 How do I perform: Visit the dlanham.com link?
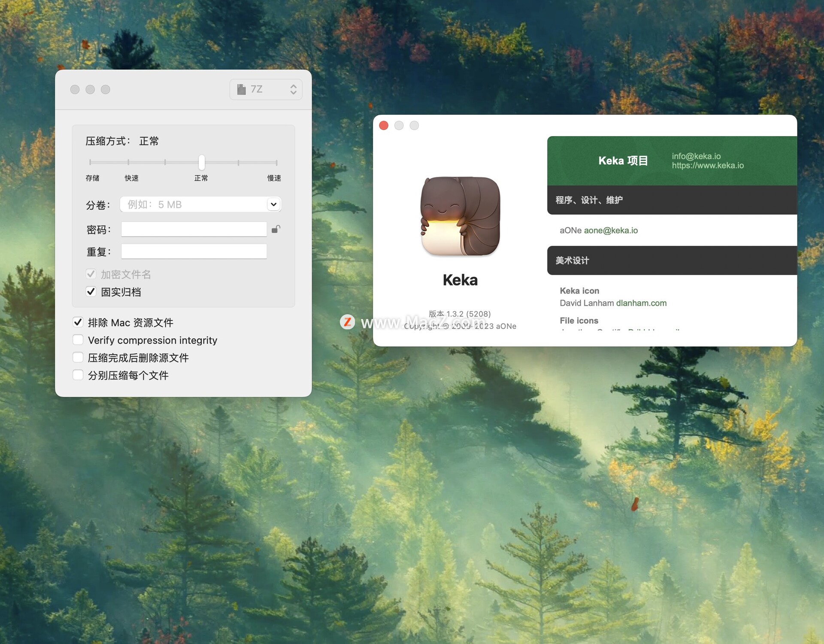pyautogui.click(x=641, y=303)
